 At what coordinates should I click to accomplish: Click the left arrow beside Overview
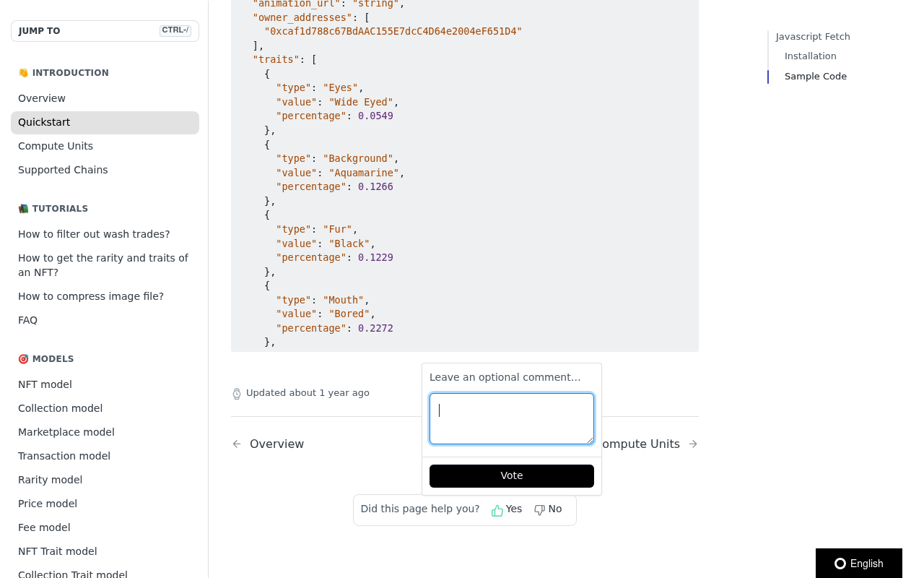point(237,444)
